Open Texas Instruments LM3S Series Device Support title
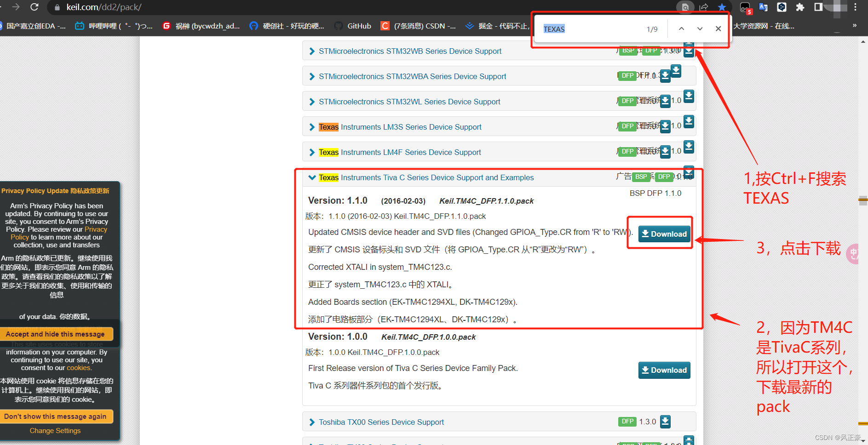 pos(400,127)
